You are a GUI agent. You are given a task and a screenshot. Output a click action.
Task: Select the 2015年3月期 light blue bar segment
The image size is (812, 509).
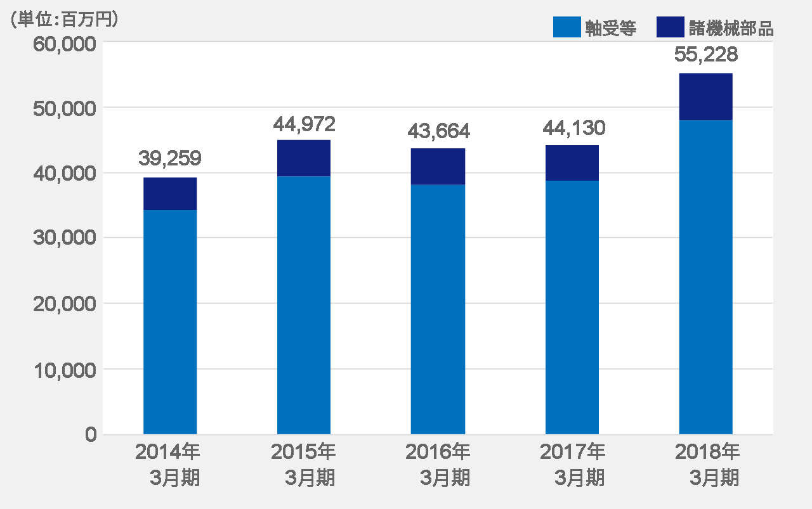tap(304, 305)
